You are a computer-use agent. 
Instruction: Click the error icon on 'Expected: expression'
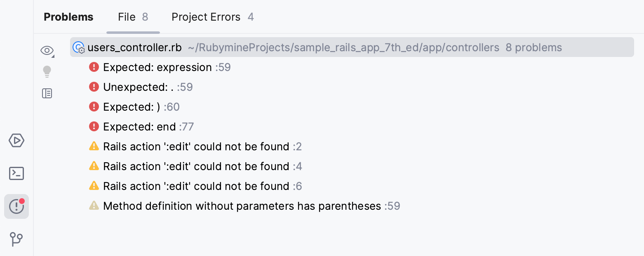click(94, 67)
